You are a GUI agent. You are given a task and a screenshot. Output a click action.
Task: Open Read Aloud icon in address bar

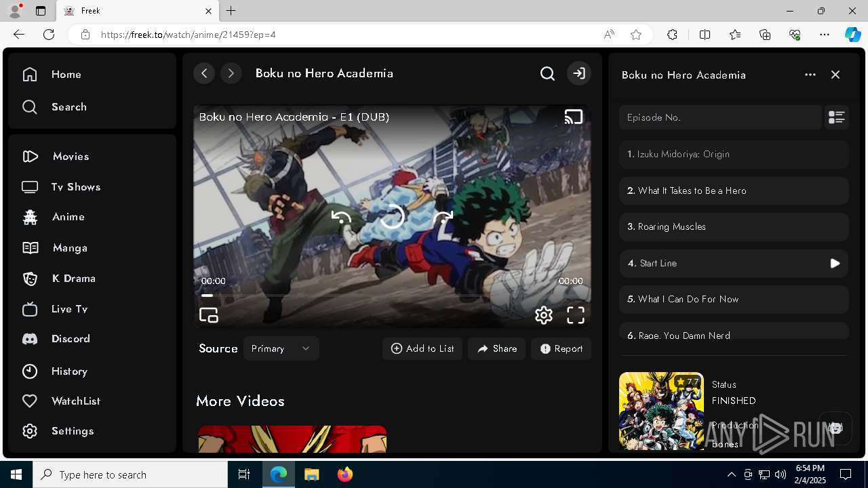(x=609, y=35)
